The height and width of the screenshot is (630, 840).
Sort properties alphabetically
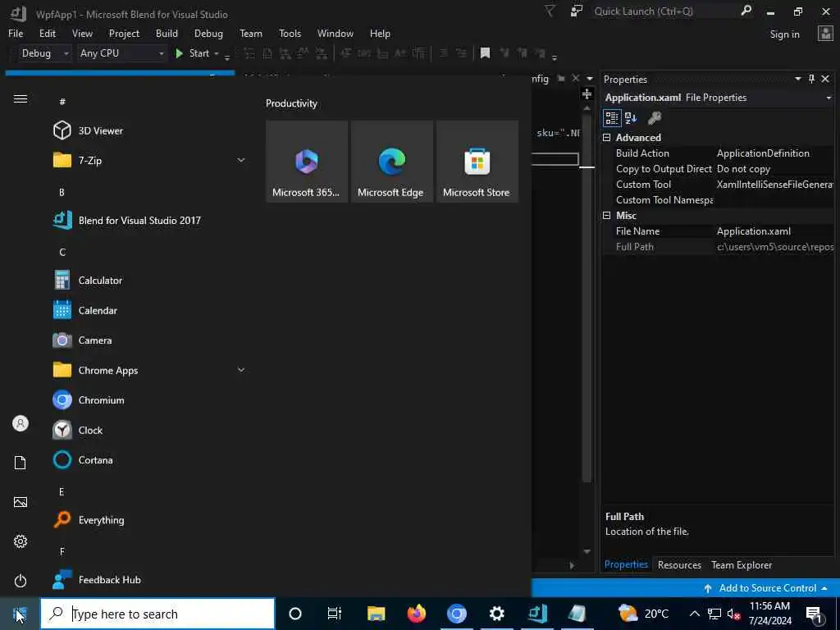pyautogui.click(x=631, y=118)
